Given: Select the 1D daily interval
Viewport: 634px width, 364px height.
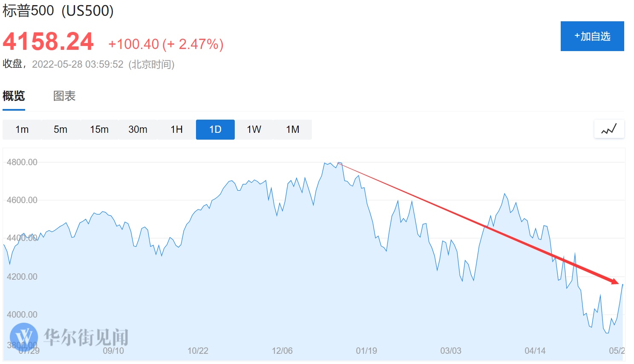Looking at the screenshot, I should point(215,129).
